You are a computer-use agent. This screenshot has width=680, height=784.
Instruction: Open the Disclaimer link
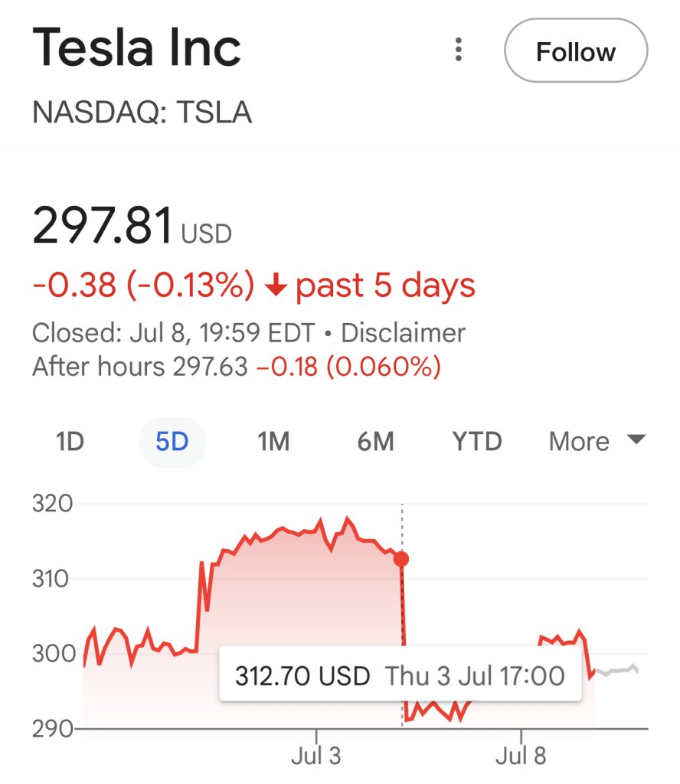[x=403, y=333]
